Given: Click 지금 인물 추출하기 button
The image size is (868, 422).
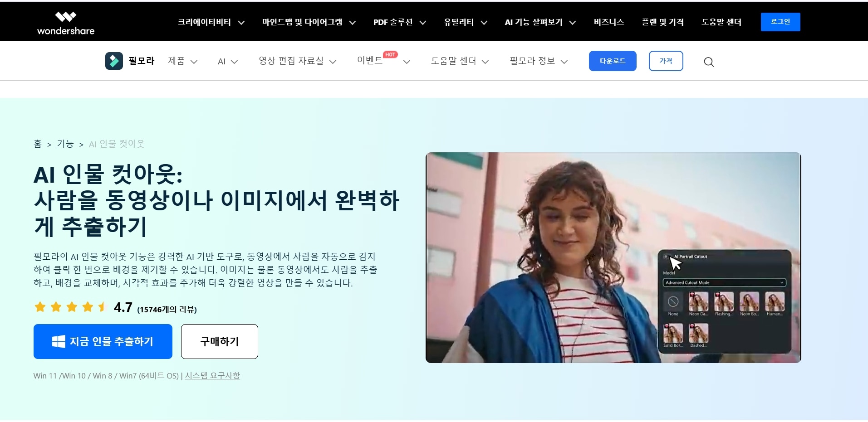Looking at the screenshot, I should click(x=103, y=341).
